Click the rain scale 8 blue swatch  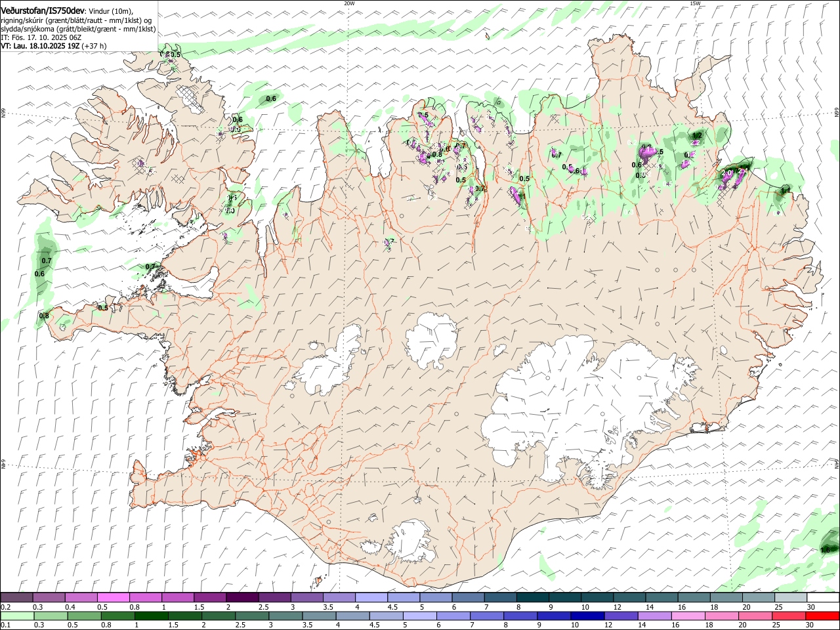[x=520, y=616]
